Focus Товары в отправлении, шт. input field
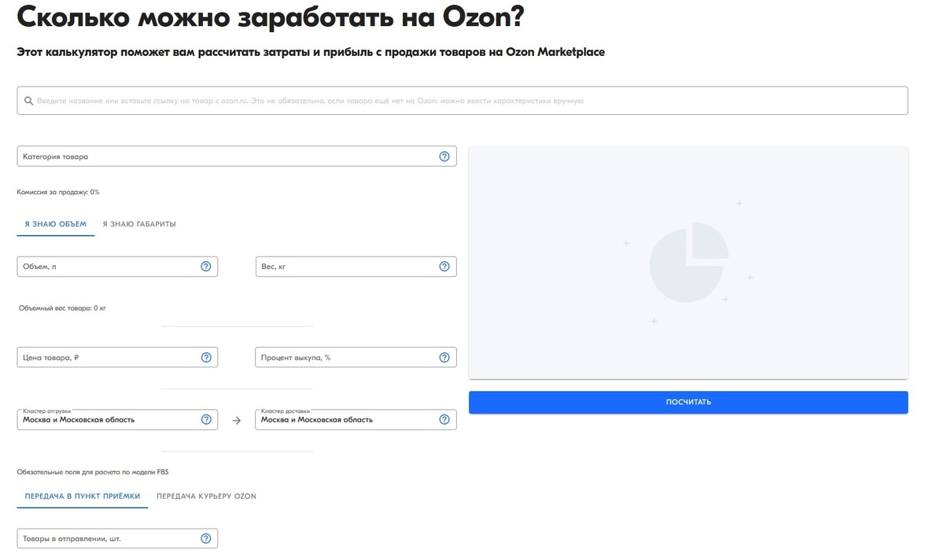This screenshot has width=944, height=560. (x=117, y=539)
